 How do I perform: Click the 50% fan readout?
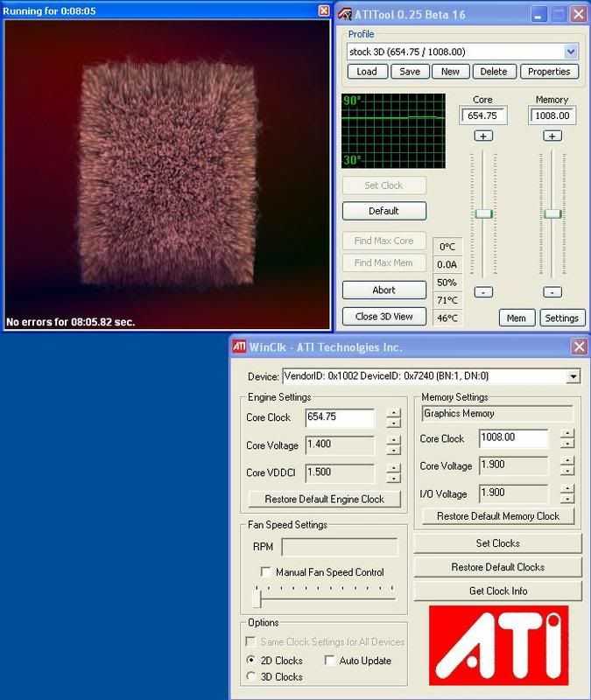tap(447, 282)
